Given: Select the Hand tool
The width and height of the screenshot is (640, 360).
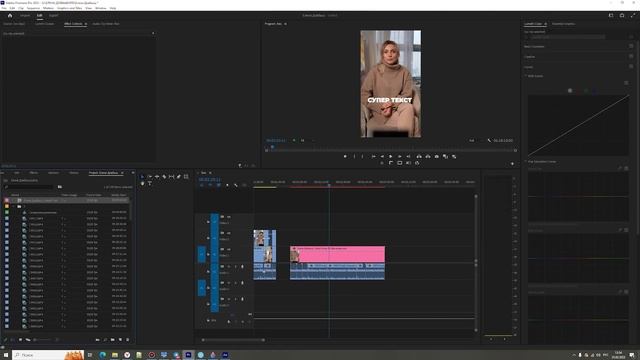Looking at the screenshot, I should point(142,184).
